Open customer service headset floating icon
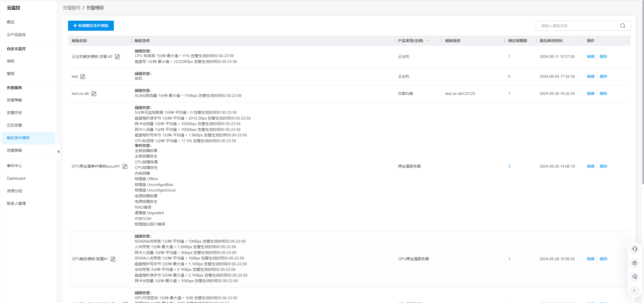This screenshot has height=303, width=644. [634, 249]
